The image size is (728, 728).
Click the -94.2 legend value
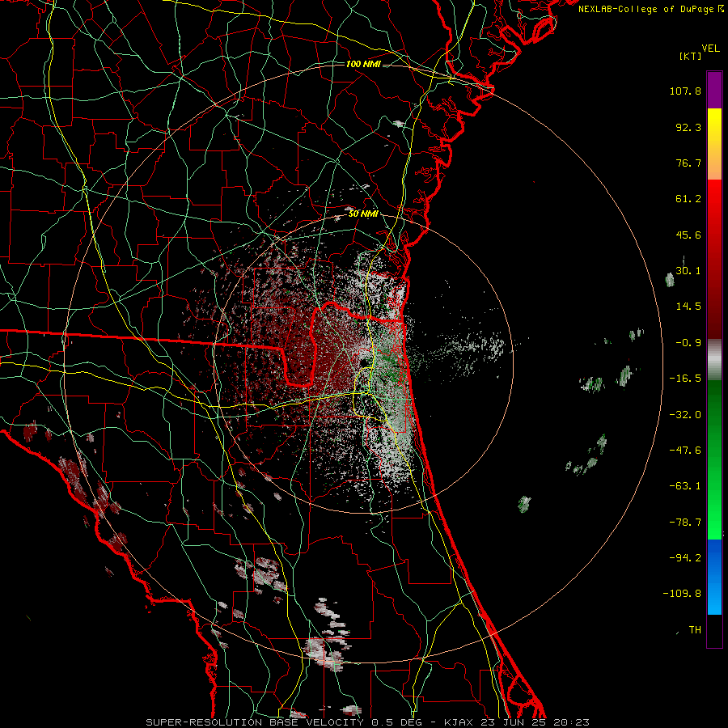point(685,558)
